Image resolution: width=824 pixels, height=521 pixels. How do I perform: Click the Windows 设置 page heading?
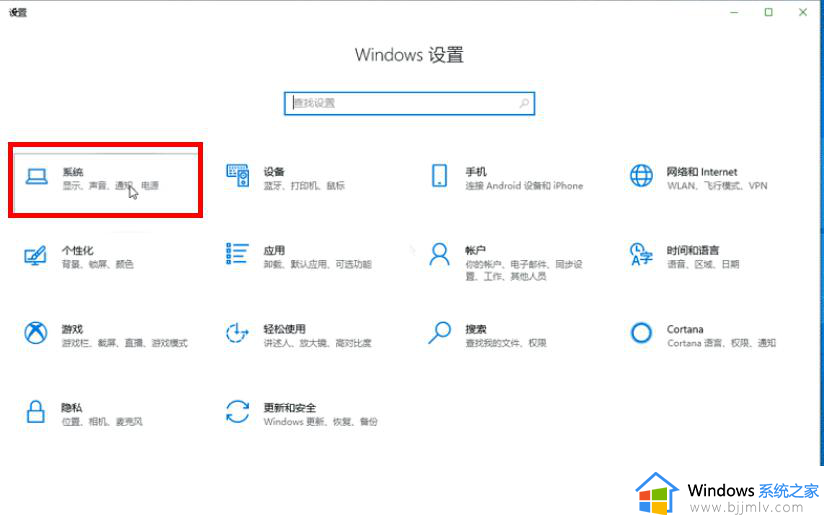click(409, 55)
